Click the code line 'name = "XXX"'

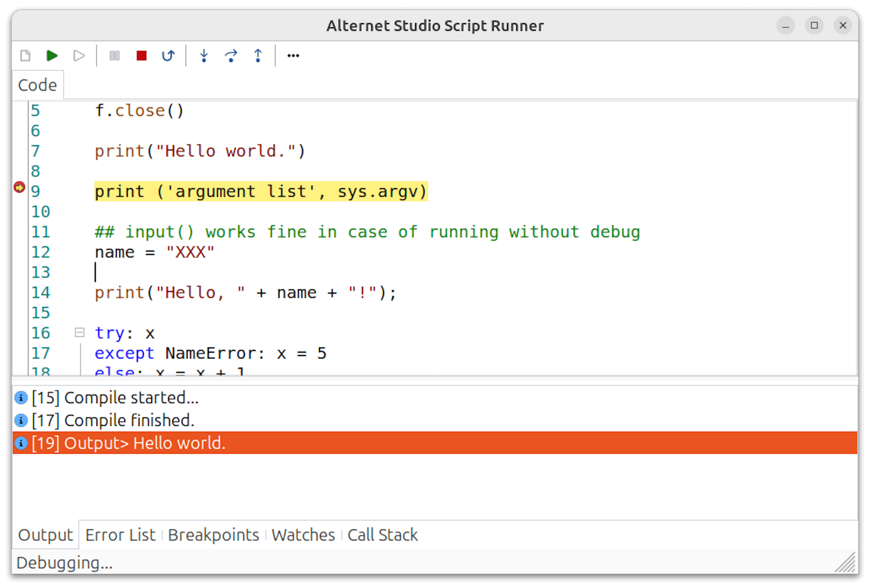point(155,252)
